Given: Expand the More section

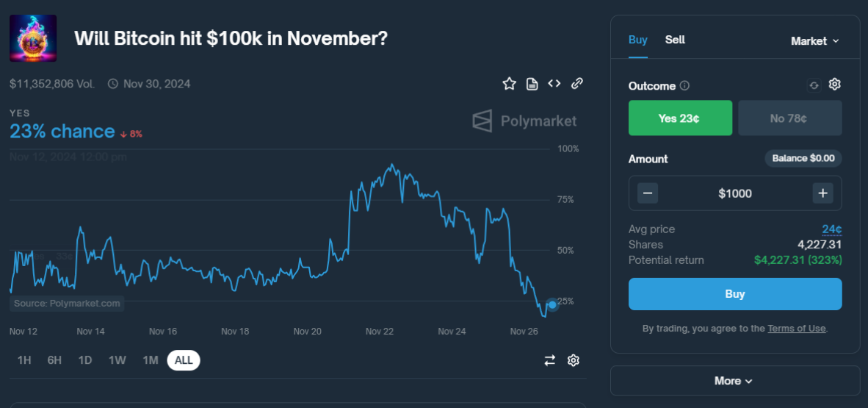Looking at the screenshot, I should coord(734,381).
